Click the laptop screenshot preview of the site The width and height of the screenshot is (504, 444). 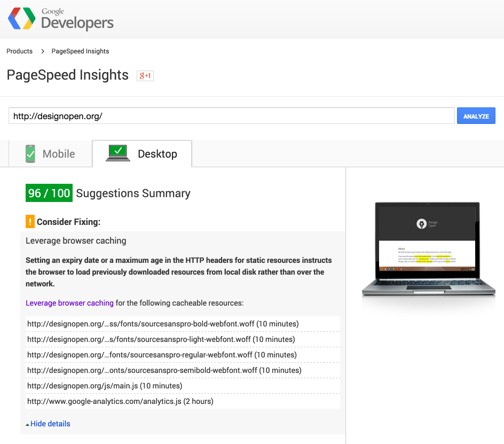click(x=429, y=248)
